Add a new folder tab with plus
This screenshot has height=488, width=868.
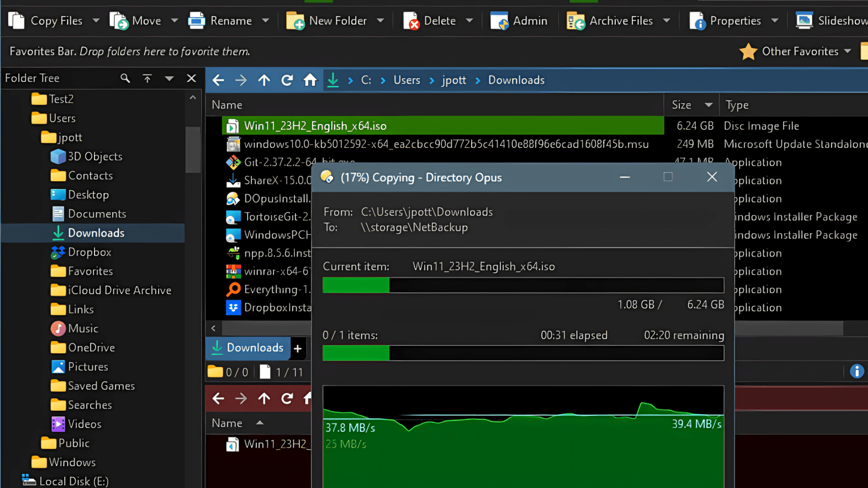[297, 348]
